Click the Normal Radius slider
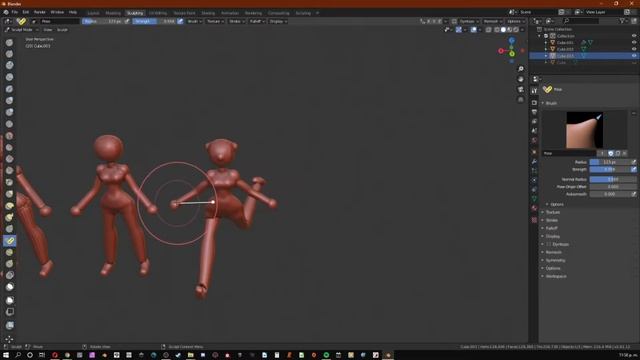This screenshot has width=640, height=360. (613, 179)
